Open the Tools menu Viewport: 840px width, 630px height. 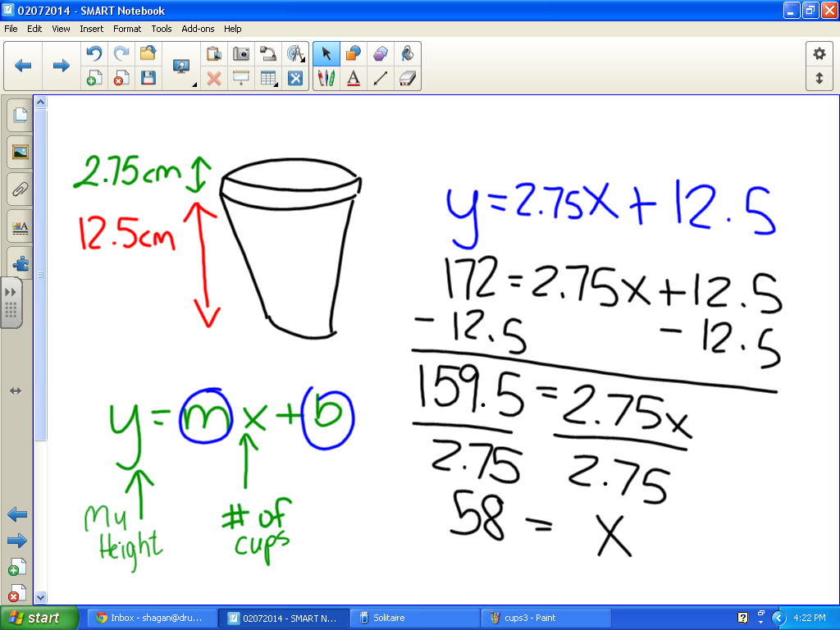click(x=161, y=29)
